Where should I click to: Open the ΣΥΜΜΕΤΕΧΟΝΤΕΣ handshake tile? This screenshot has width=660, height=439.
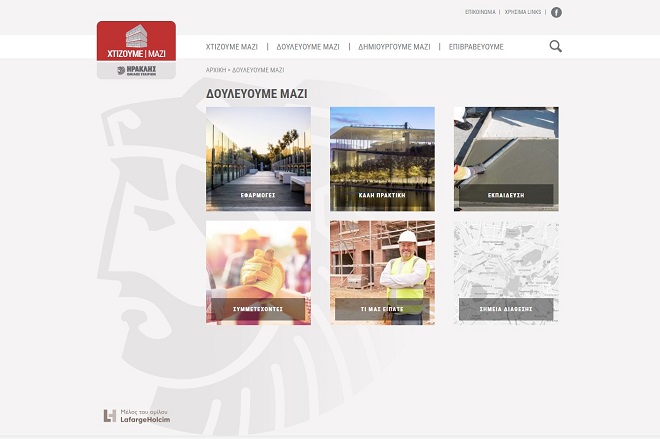(258, 273)
